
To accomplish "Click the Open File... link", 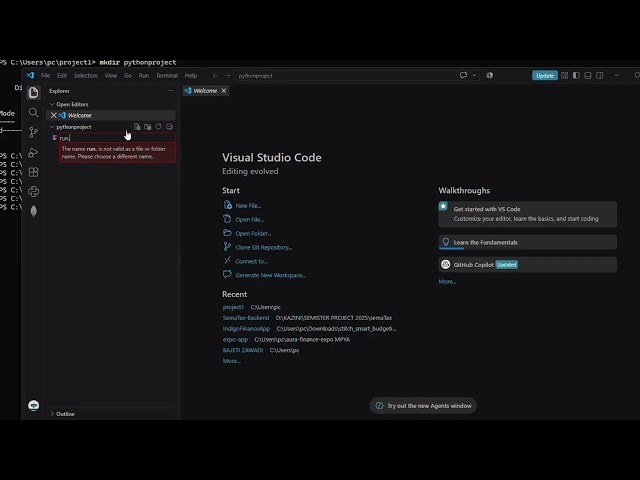I will (x=249, y=220).
